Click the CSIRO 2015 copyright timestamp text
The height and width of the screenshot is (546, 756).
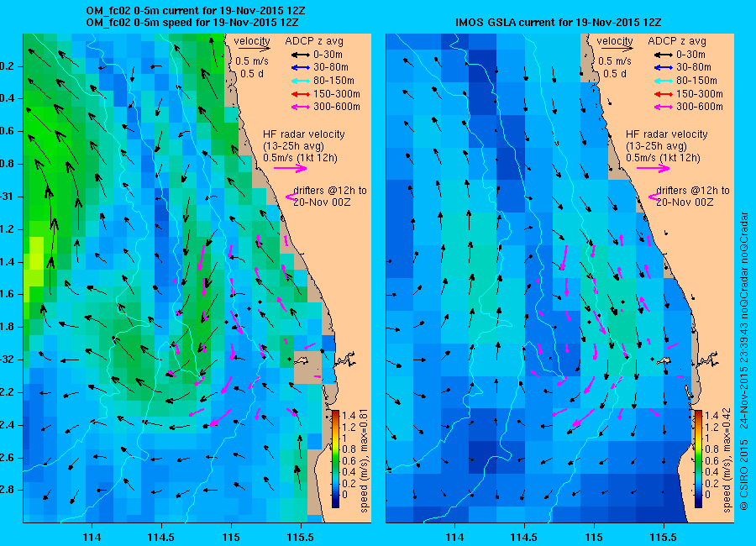[x=744, y=361]
